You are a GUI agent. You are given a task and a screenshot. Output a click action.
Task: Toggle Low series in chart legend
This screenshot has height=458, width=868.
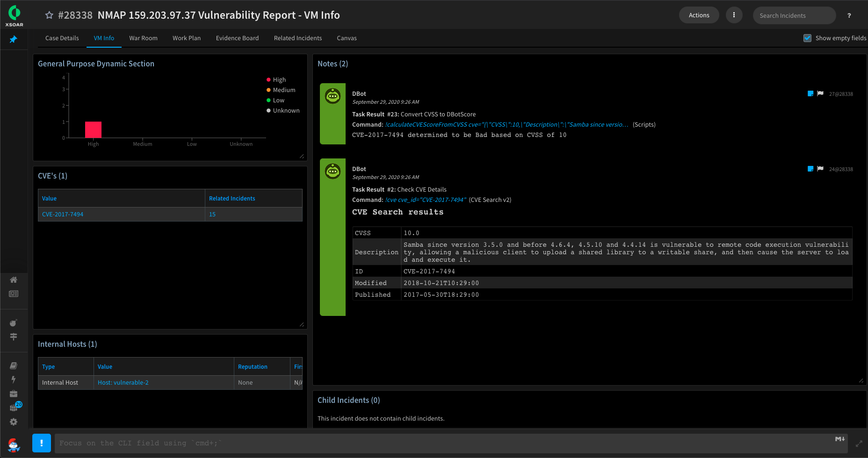coord(275,100)
